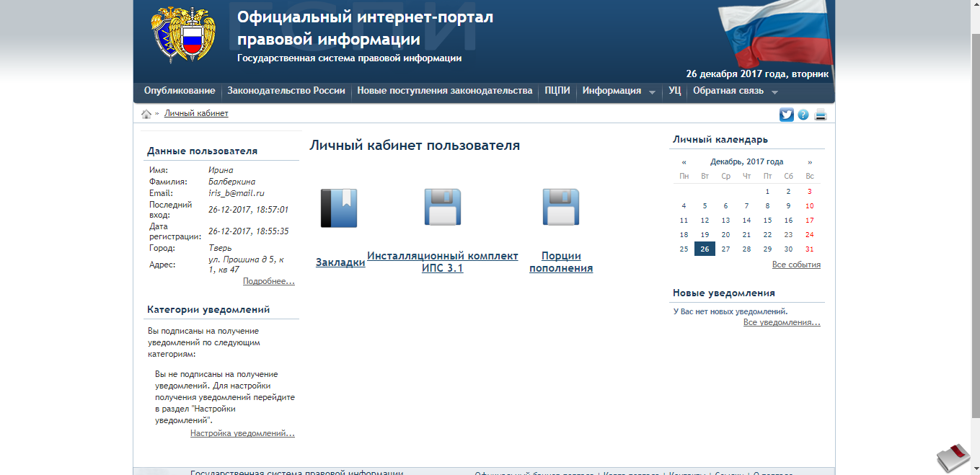
Task: Open the Все события link
Action: 796,265
